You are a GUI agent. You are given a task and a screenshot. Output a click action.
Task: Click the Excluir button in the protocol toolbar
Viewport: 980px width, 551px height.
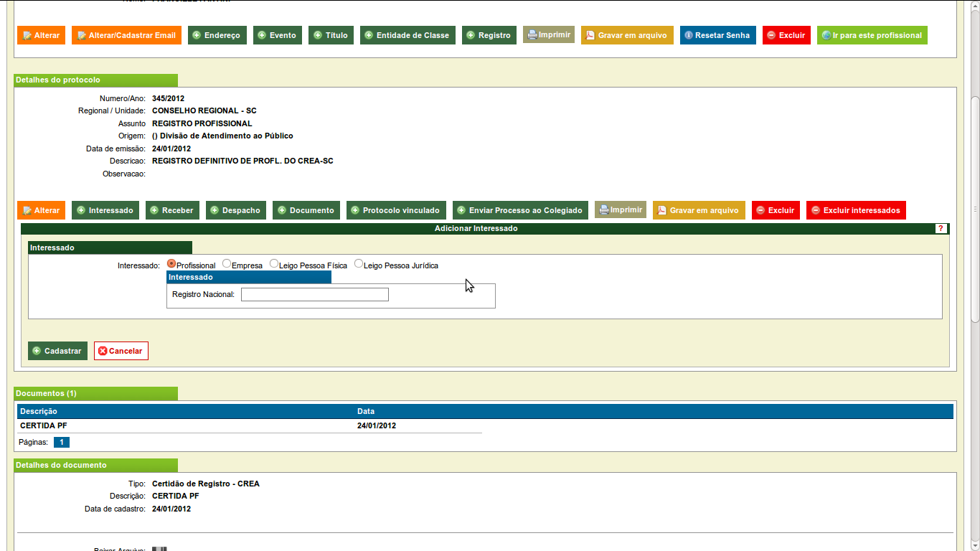776,210
